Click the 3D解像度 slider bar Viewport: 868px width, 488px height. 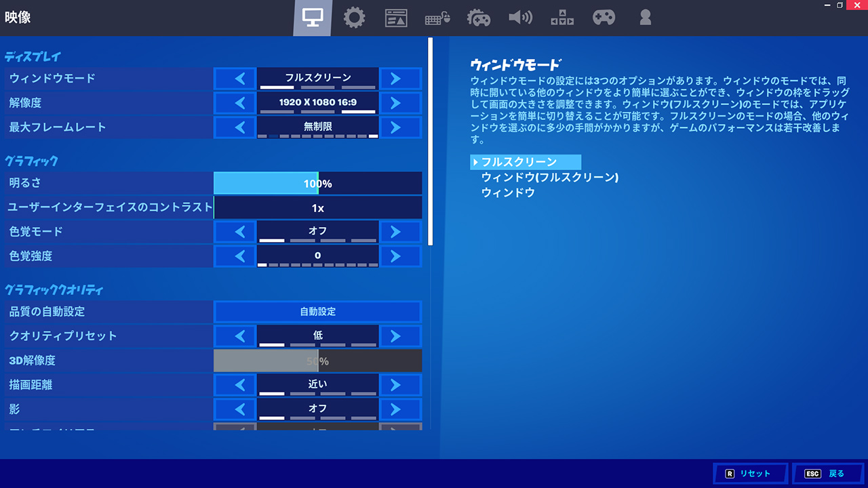[318, 361]
